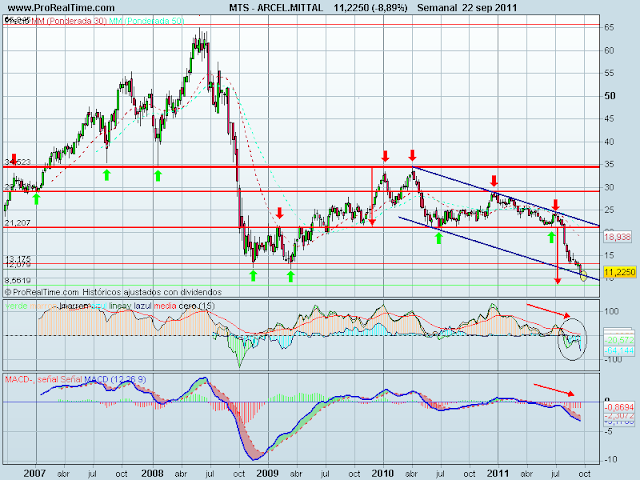Select the MTS - ARCEL.MITTAL chart title
640x480 pixels.
(x=276, y=7)
